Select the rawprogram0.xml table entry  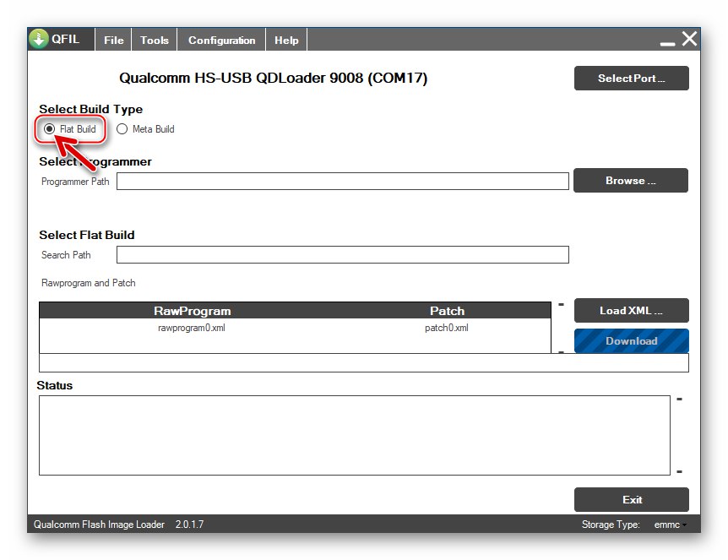pos(192,328)
